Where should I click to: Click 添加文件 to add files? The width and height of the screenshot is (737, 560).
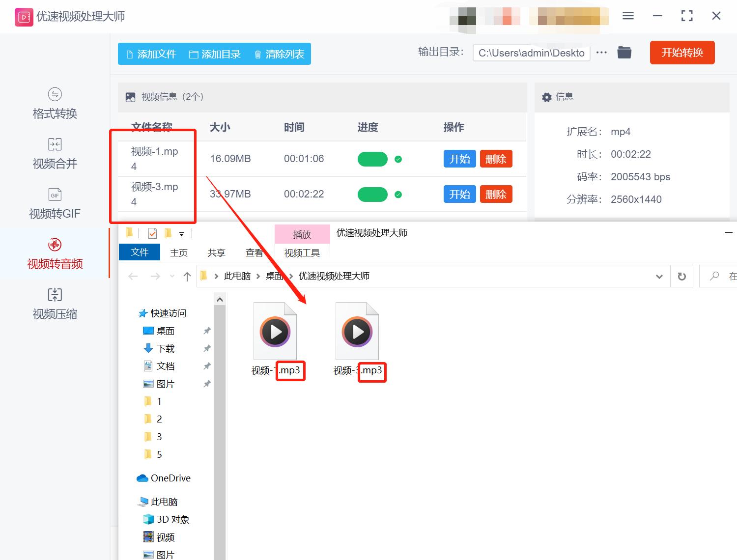pos(150,54)
